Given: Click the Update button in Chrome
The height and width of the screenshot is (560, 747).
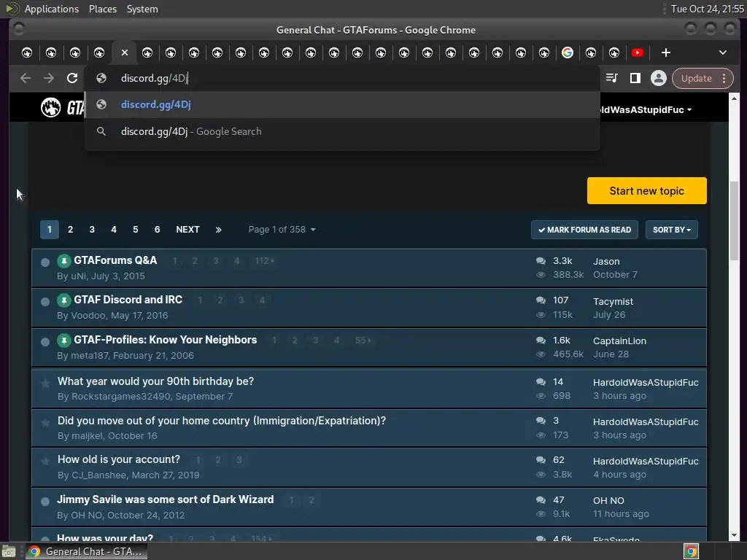Looking at the screenshot, I should 696,78.
